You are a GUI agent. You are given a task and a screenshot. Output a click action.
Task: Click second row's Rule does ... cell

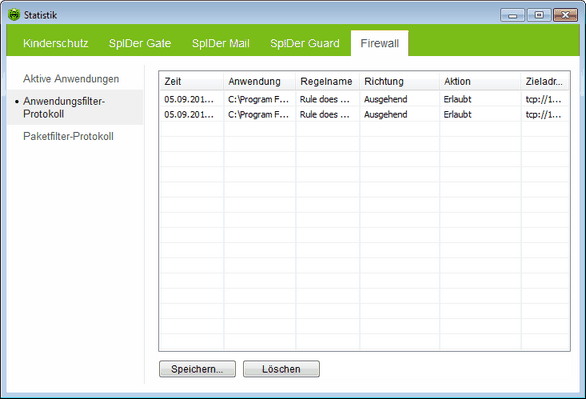click(x=328, y=115)
